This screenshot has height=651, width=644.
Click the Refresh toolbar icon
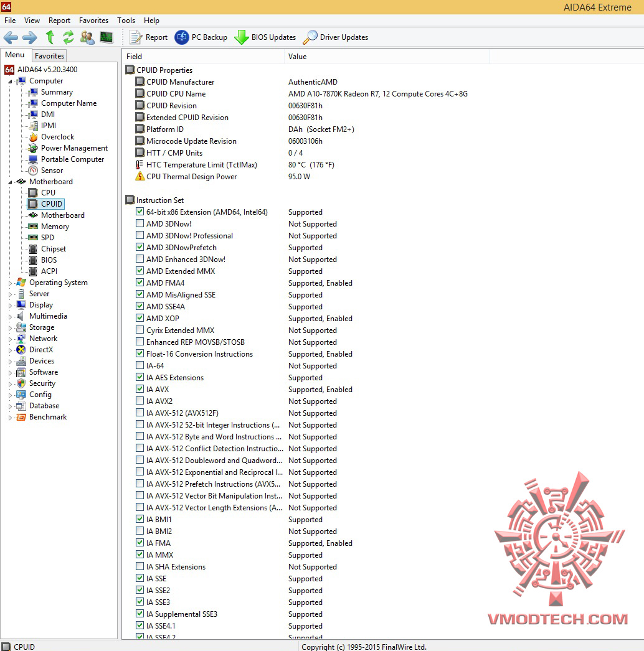[68, 37]
